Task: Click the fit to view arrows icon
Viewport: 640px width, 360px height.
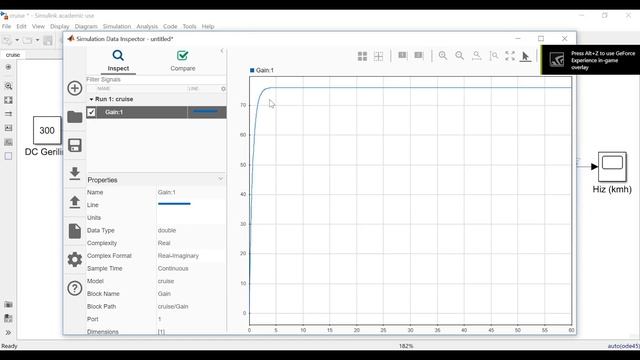Action: [510, 56]
